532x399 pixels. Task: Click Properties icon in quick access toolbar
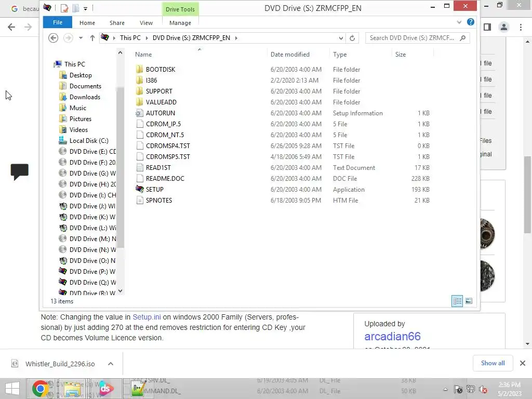tap(64, 8)
